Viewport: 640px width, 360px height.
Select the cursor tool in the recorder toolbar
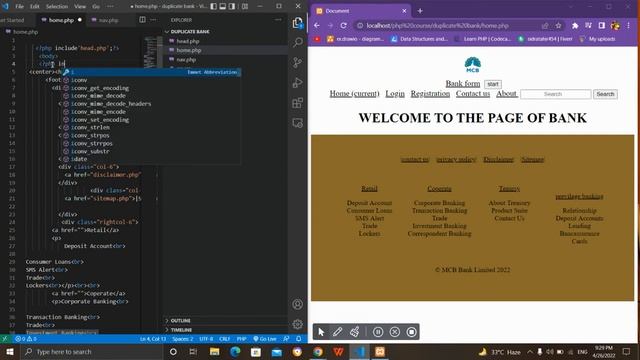coord(321,332)
